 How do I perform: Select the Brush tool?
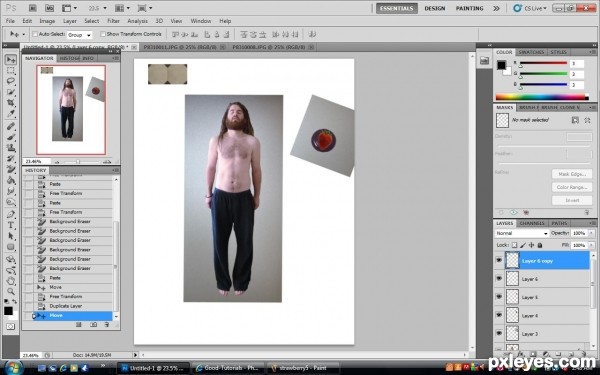11,137
